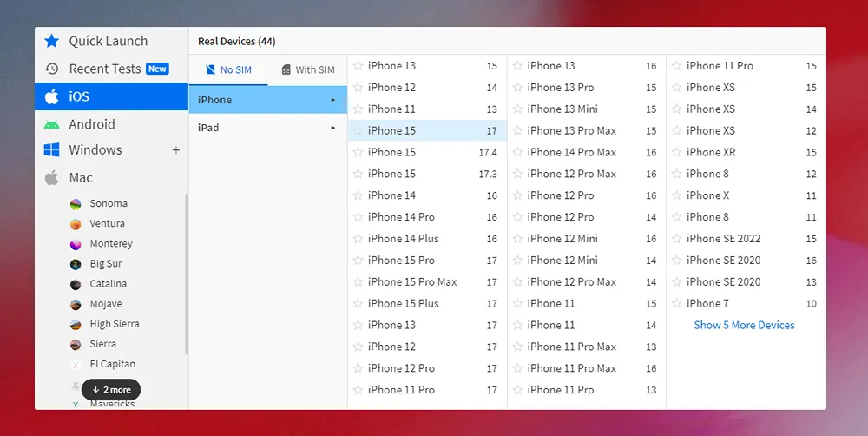Select iPhone 11 version 15 row
Viewport: 868px width, 436px height.
[587, 304]
